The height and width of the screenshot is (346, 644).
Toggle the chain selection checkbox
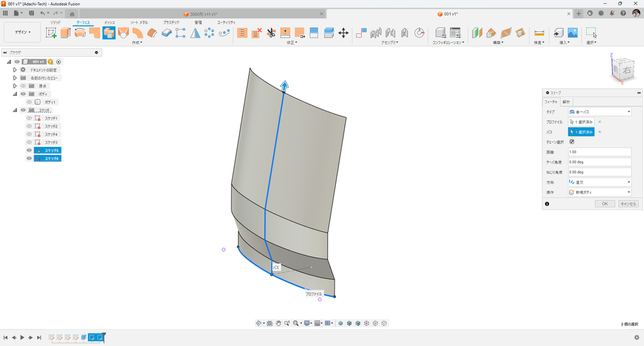tap(572, 142)
